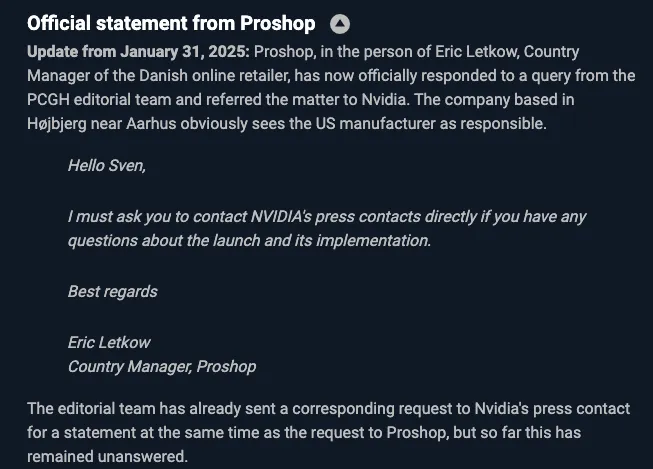Click the word 'implementation.' in the quote

point(374,241)
